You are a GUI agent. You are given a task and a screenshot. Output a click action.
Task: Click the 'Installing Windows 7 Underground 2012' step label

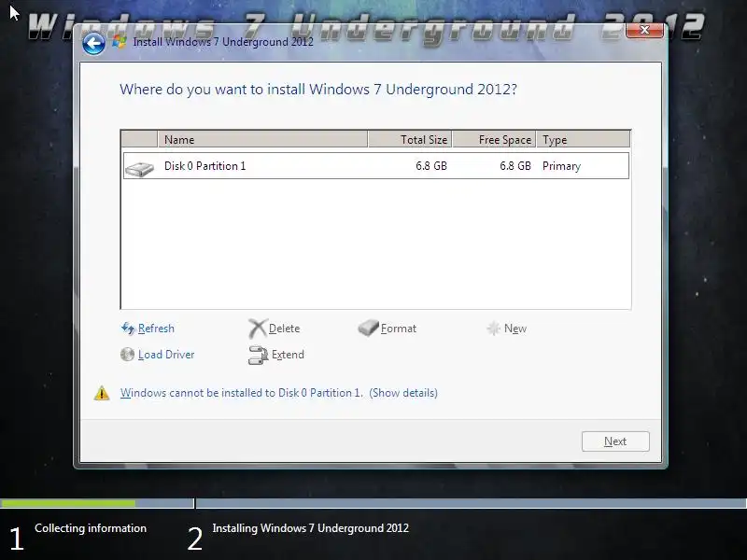[311, 528]
